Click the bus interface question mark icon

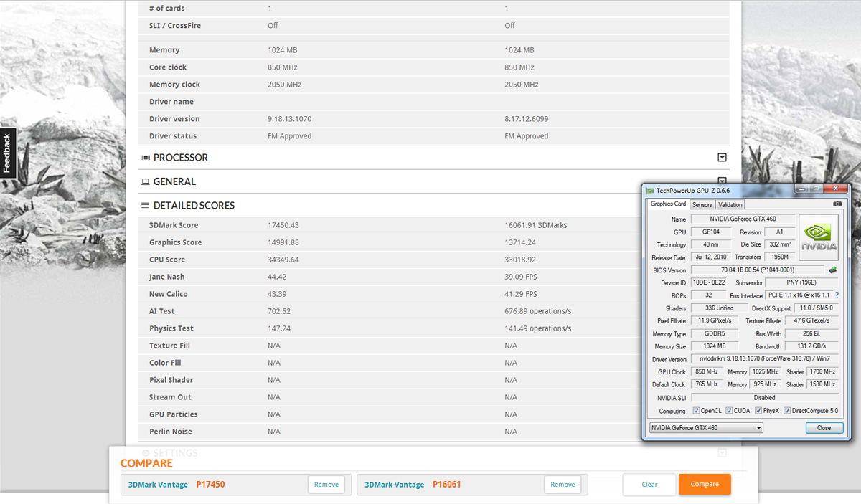coord(837,295)
